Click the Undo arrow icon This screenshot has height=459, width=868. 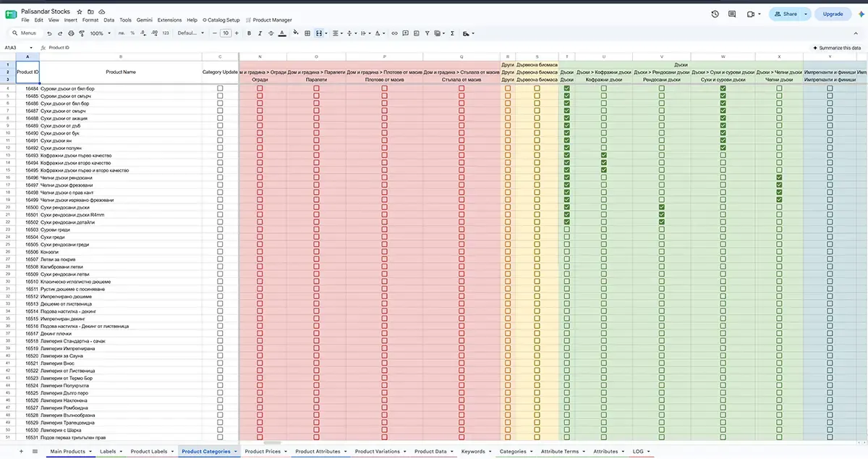[x=49, y=33]
